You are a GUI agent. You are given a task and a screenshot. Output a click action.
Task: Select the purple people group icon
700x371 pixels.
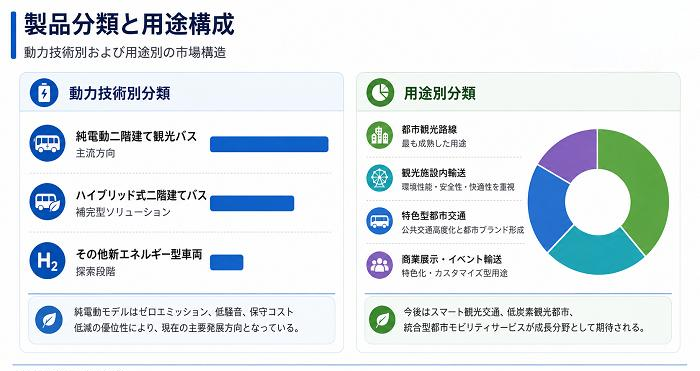click(379, 265)
